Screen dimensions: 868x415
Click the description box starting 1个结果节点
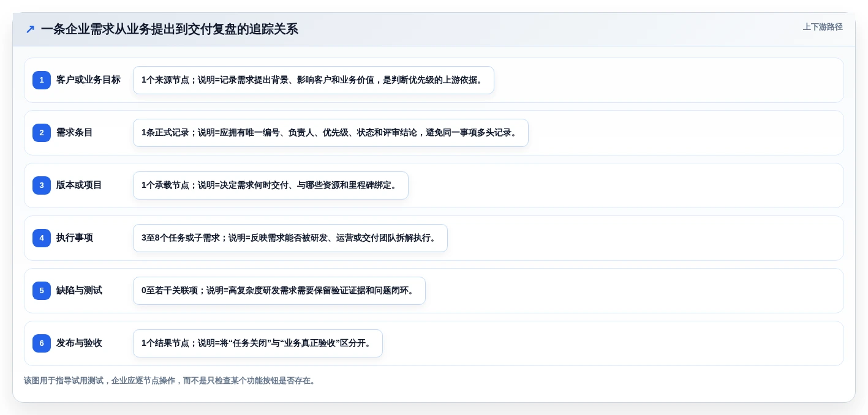[x=258, y=343]
